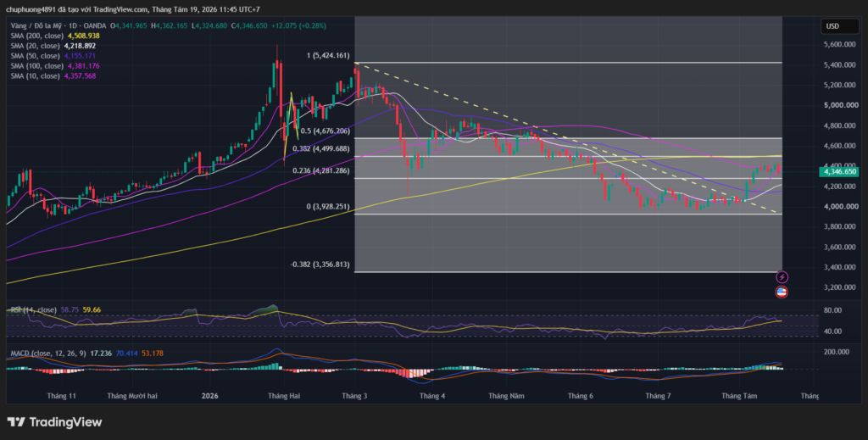868x440 pixels.
Task: Click the Tháng 7 time axis label
Action: (658, 396)
